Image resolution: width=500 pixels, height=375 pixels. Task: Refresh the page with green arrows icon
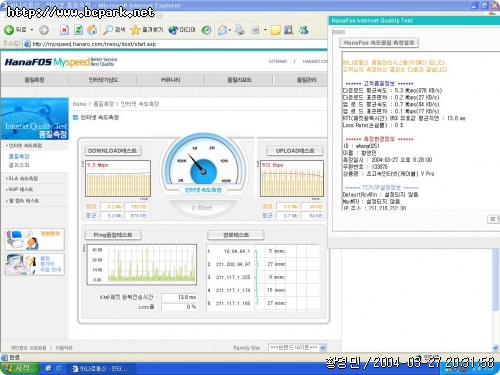78,30
